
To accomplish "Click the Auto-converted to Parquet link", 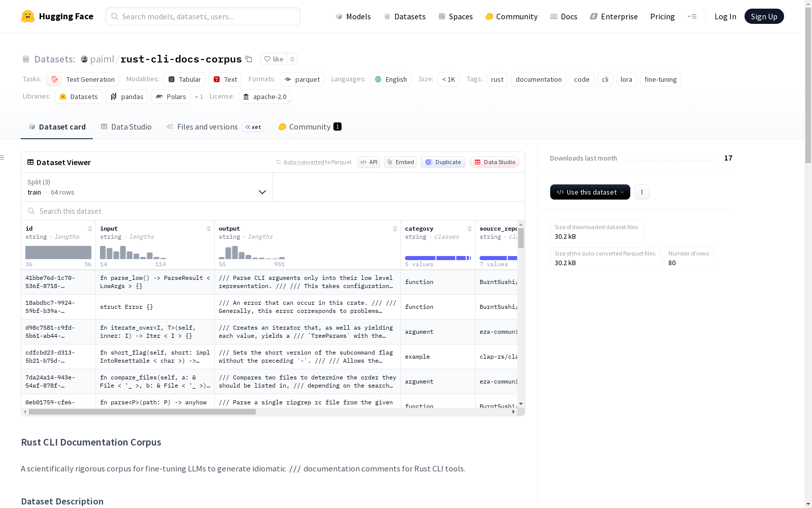I will (x=303, y=162).
